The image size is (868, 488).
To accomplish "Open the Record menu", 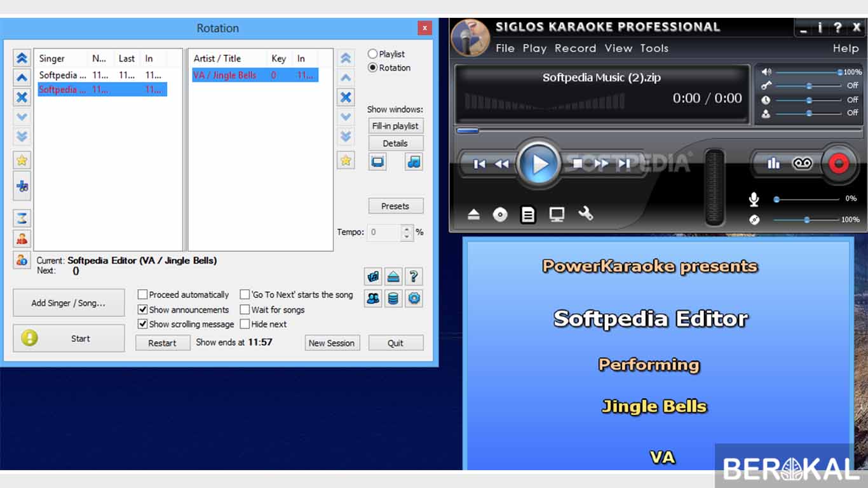I will [x=575, y=48].
